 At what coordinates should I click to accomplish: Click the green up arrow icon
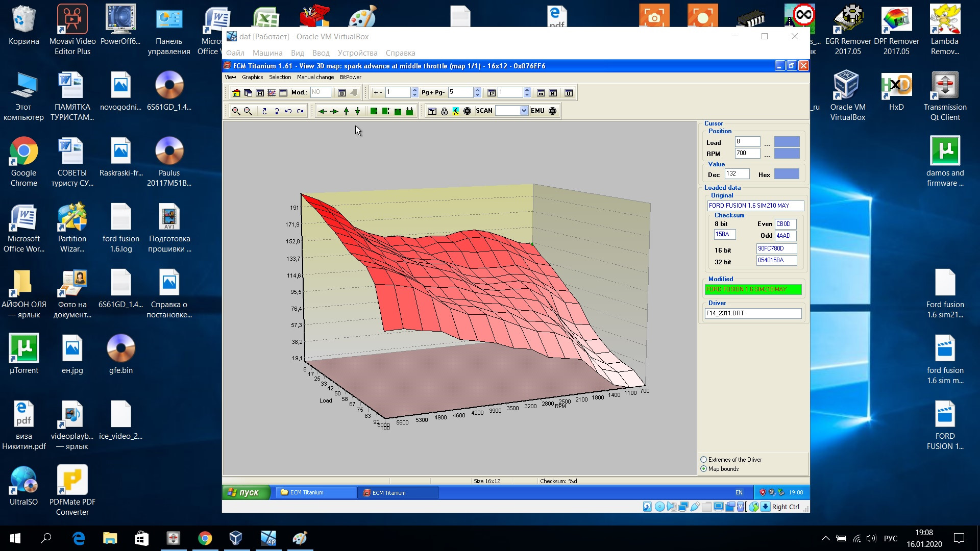(x=346, y=111)
